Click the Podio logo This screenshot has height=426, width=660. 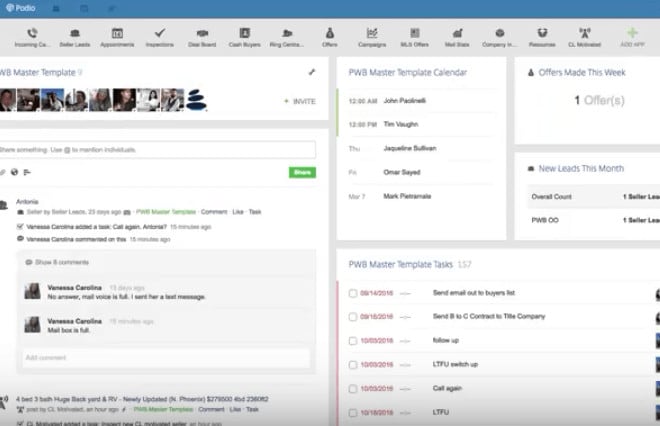[x=21, y=8]
